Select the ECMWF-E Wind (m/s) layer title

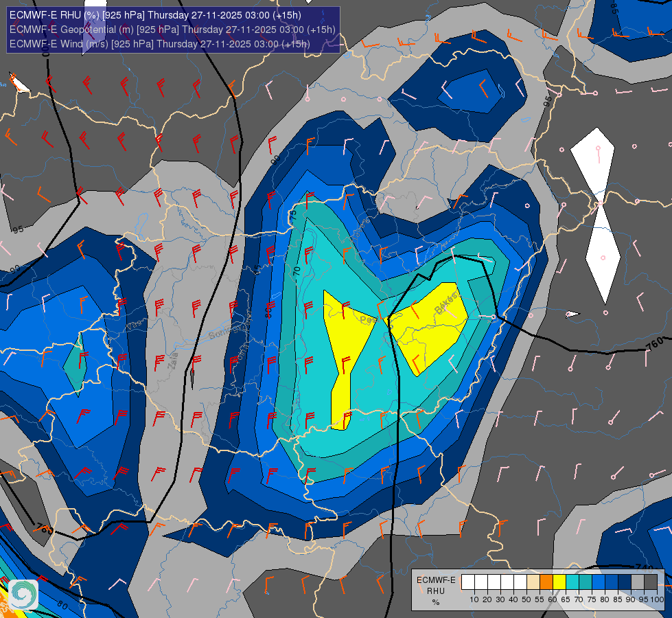[159, 44]
